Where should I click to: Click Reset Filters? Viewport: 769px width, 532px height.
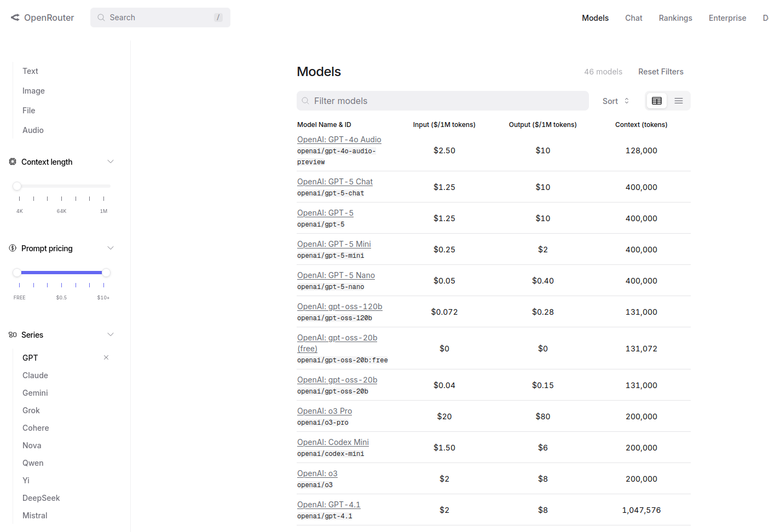coord(661,72)
